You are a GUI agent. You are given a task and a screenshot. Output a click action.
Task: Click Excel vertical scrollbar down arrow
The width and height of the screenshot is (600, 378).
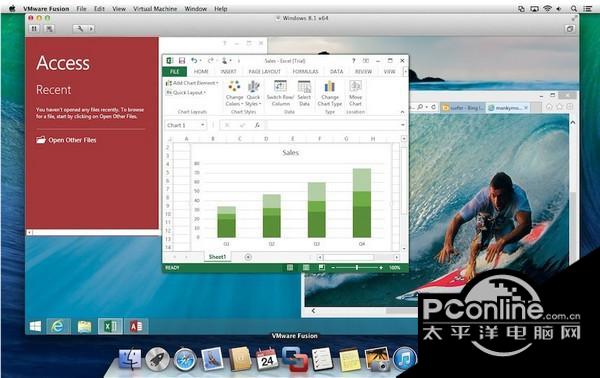[403, 249]
